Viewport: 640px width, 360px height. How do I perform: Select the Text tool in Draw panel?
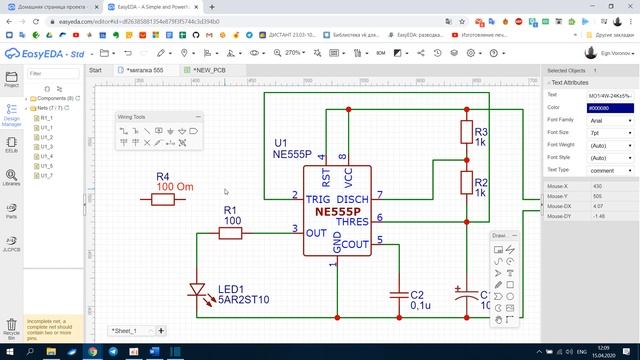[510, 273]
